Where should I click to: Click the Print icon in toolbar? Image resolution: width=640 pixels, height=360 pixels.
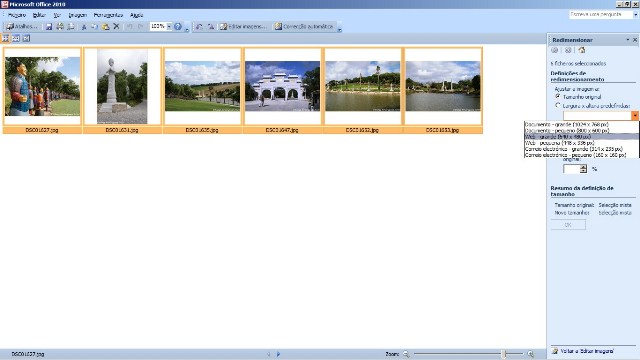[60, 27]
